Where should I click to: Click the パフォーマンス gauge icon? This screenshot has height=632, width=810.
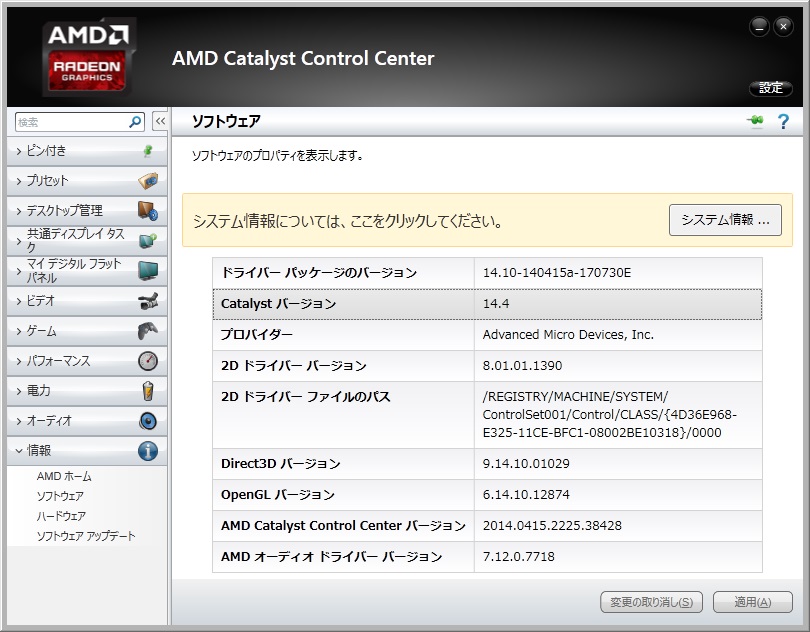click(x=147, y=361)
